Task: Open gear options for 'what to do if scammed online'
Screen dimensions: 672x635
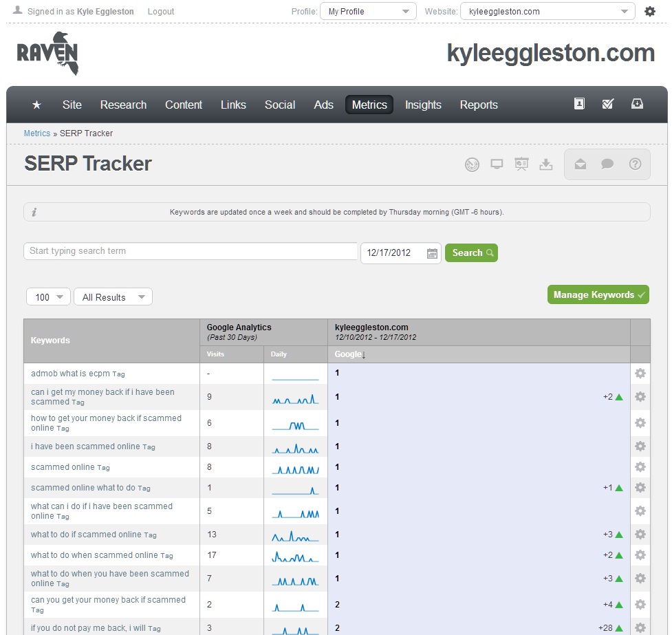Action: click(640, 535)
